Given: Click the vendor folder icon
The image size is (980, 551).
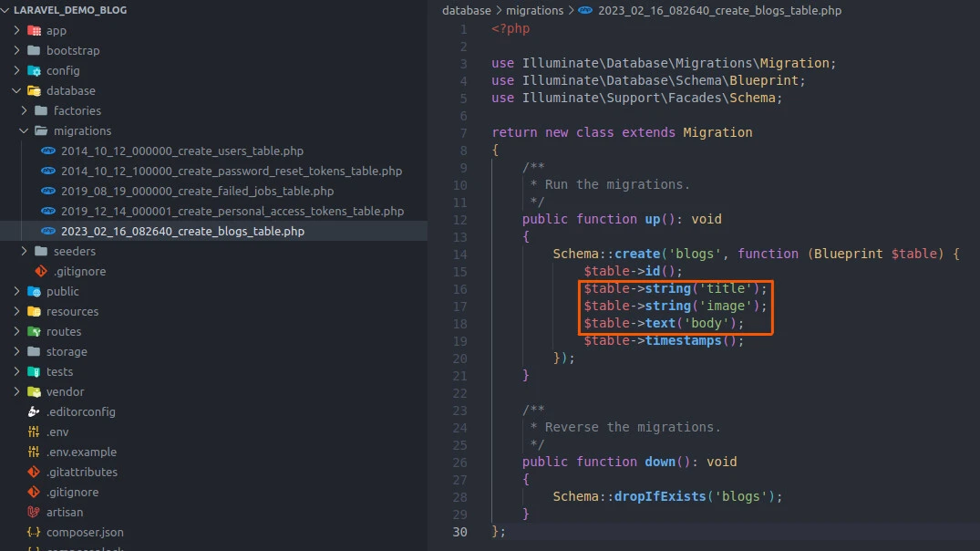Looking at the screenshot, I should click(34, 392).
